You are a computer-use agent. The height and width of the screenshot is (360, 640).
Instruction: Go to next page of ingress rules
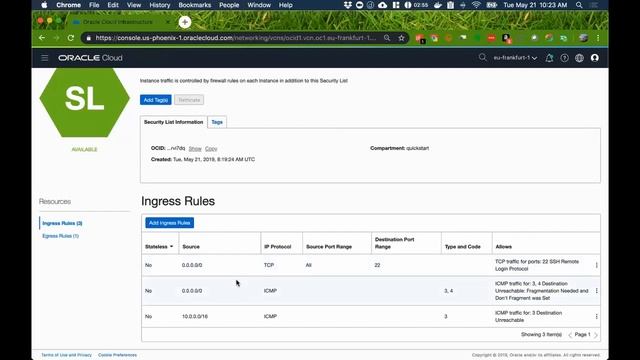[x=596, y=335]
